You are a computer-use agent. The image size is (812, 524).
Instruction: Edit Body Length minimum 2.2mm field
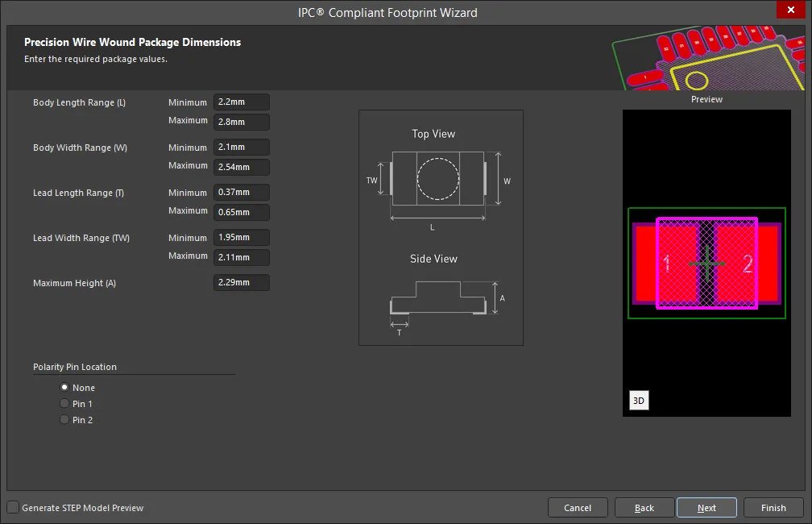click(242, 102)
